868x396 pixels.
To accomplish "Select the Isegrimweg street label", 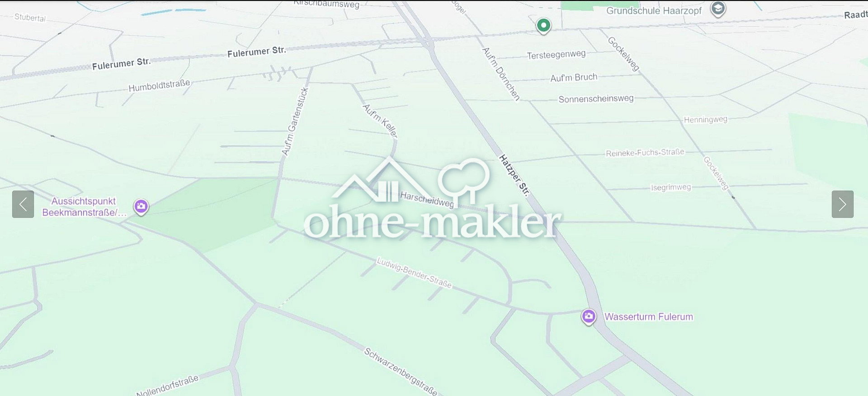I will tap(671, 187).
